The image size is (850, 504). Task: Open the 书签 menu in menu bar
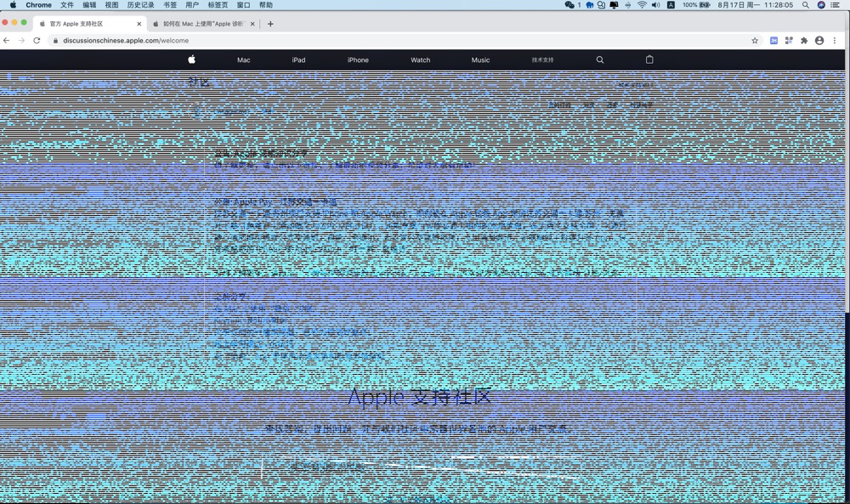tap(170, 5)
